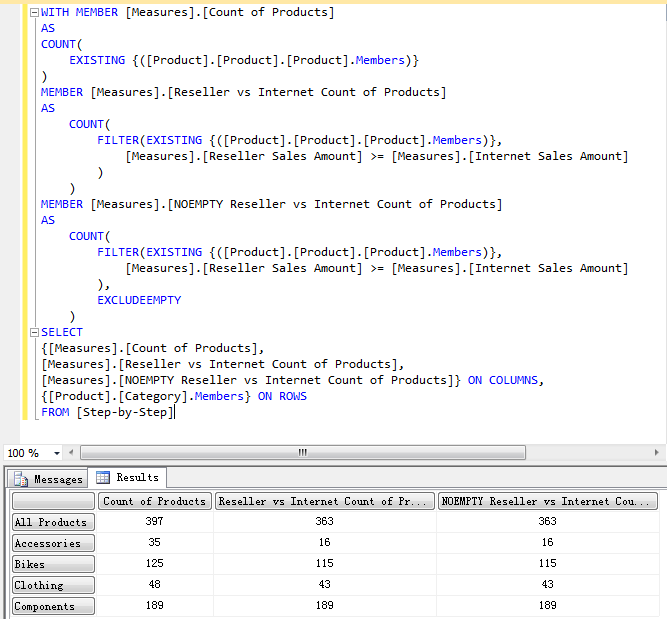Select the Bikes row header

click(x=53, y=564)
